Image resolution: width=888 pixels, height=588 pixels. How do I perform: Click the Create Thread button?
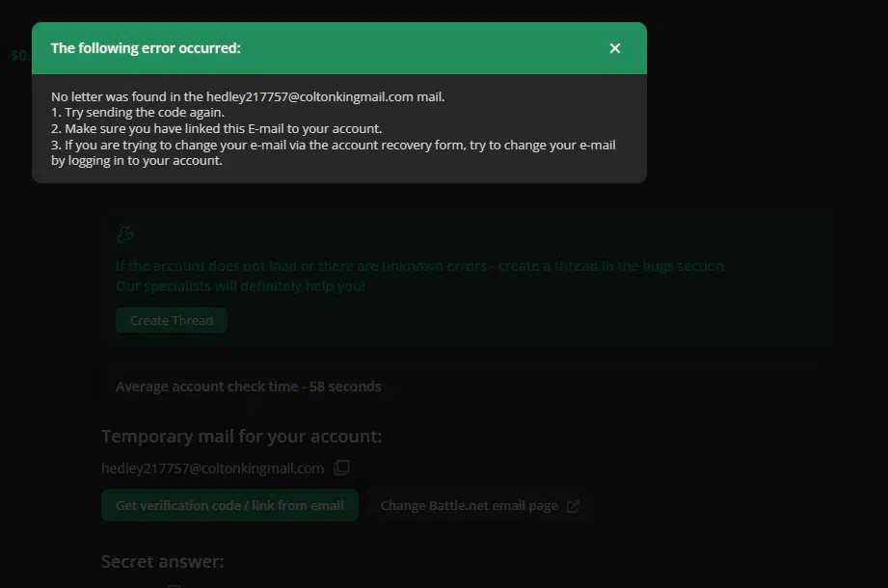tap(172, 320)
